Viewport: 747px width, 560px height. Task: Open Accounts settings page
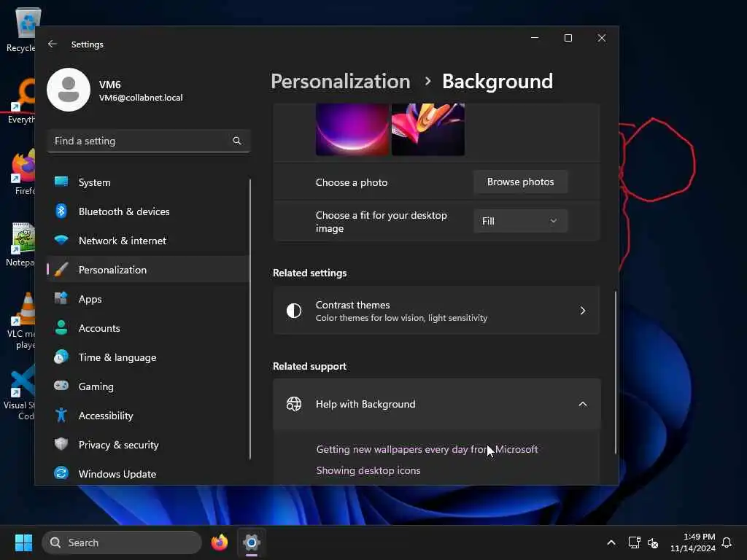pyautogui.click(x=148, y=327)
